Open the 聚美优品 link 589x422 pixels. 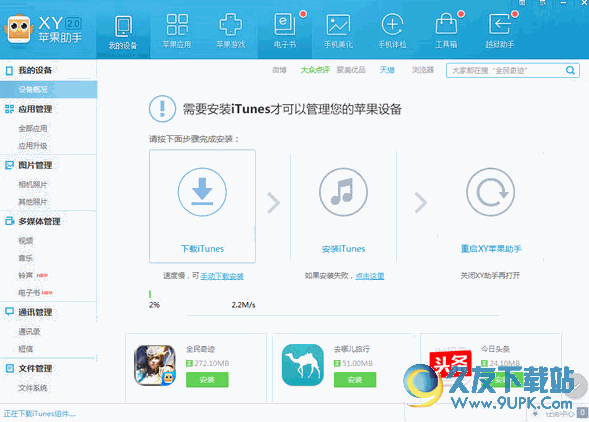pos(351,70)
